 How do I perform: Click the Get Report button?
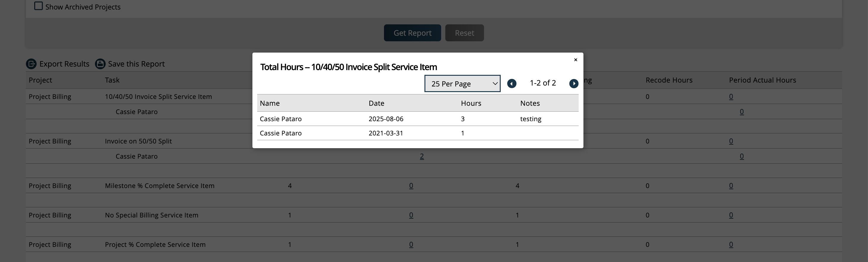412,33
